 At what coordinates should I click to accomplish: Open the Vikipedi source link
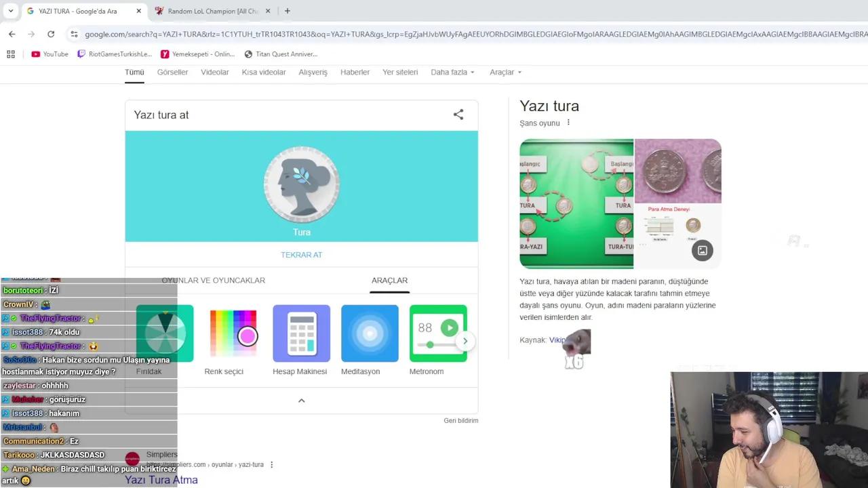(x=558, y=340)
